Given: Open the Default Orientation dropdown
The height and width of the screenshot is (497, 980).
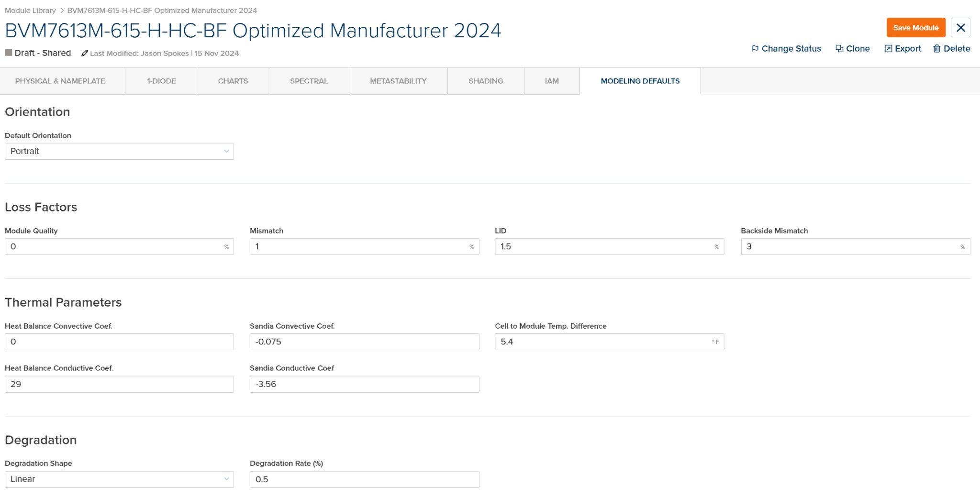Looking at the screenshot, I should 119,151.
